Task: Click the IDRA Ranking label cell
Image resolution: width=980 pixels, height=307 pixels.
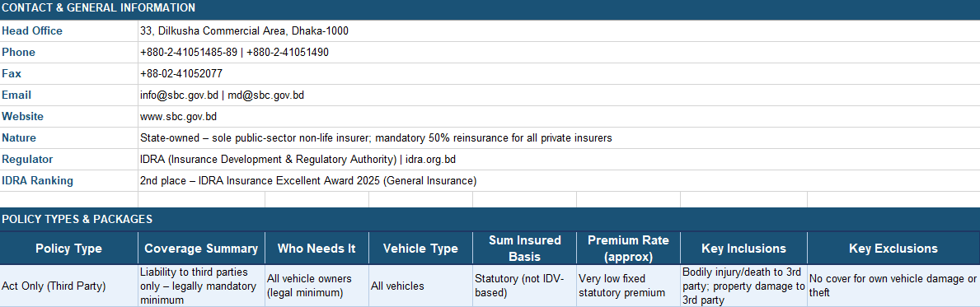Action: tap(68, 181)
